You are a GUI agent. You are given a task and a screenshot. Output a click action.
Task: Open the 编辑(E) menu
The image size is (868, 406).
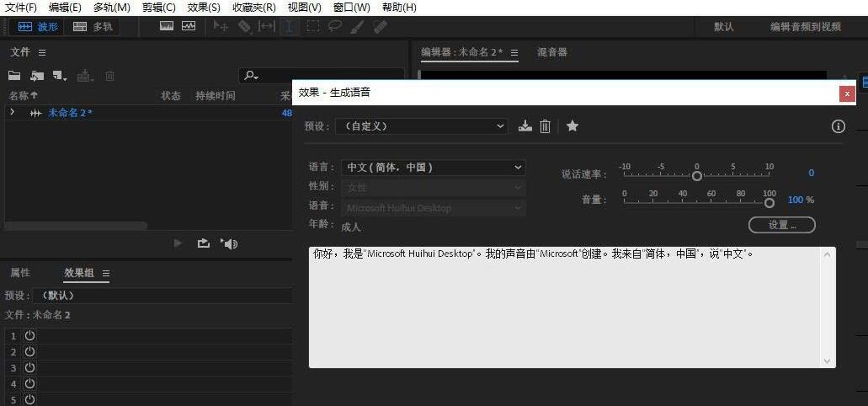click(65, 8)
